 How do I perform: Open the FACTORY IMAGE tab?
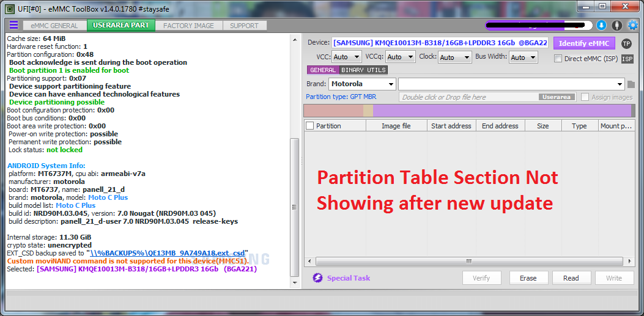(188, 26)
